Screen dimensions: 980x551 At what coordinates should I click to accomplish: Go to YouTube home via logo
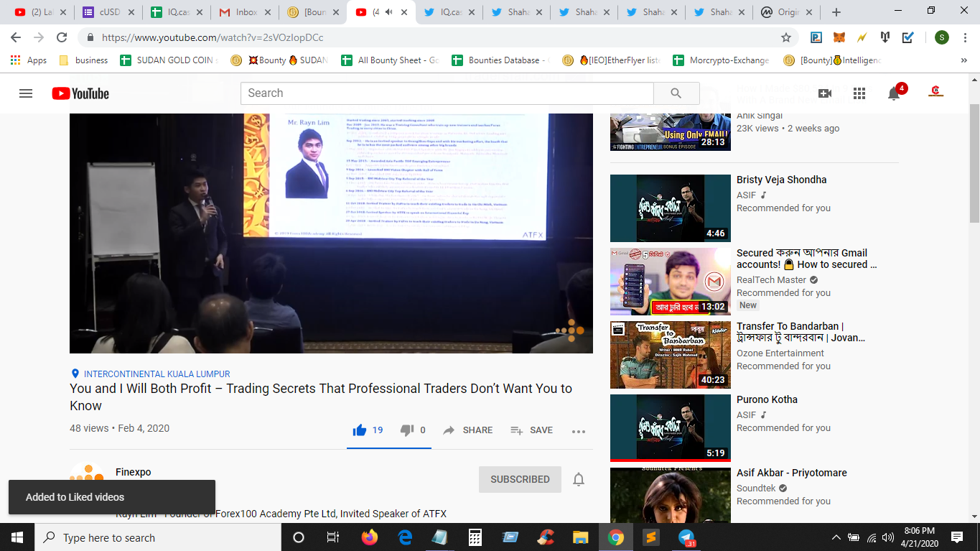pyautogui.click(x=80, y=93)
